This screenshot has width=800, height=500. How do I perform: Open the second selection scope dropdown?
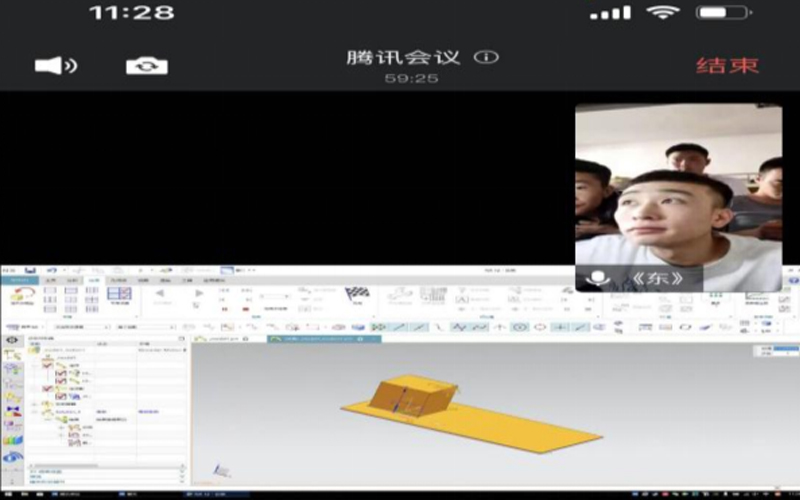(x=146, y=327)
